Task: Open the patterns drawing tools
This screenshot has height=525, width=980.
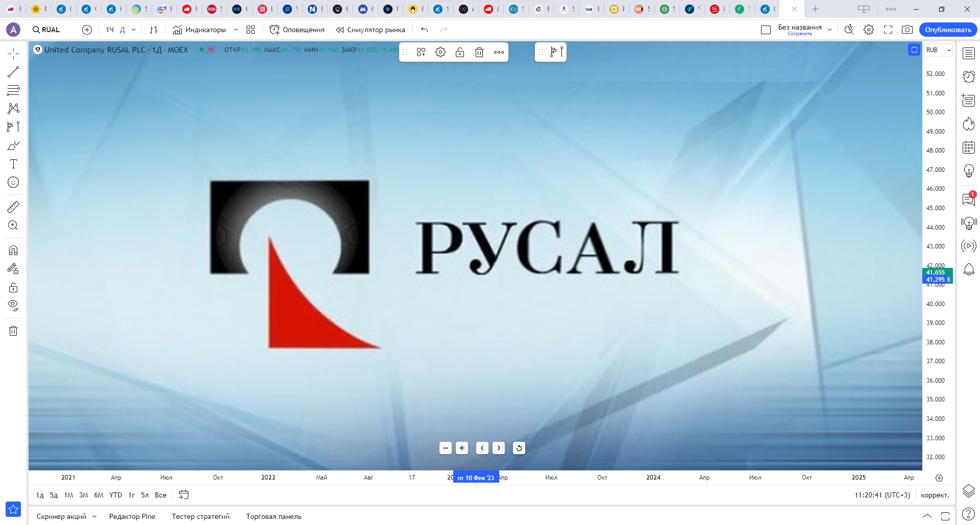Action: 13,108
